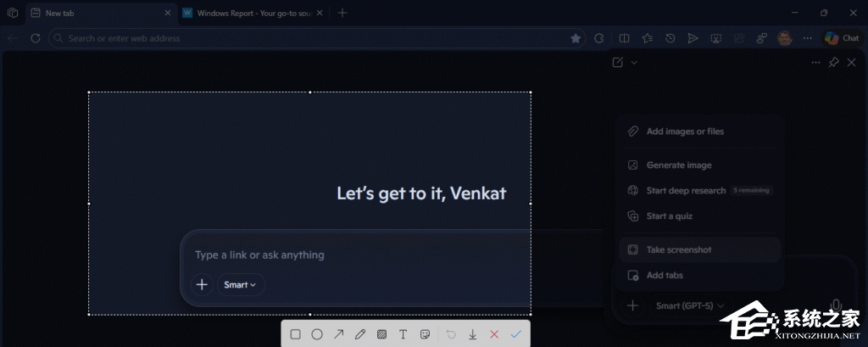Click the Screenshot scissors toolbar icon
This screenshot has width=868, height=347.
[715, 38]
